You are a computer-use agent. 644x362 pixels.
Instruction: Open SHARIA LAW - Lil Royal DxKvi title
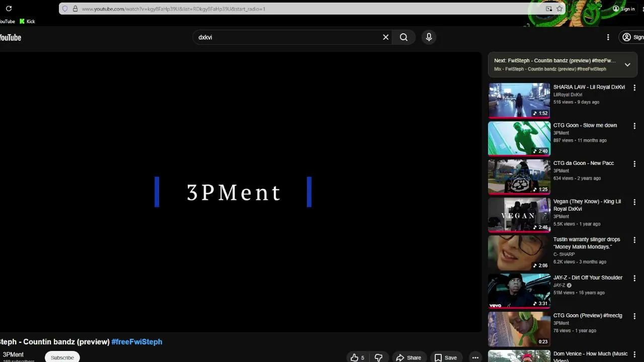pyautogui.click(x=589, y=87)
